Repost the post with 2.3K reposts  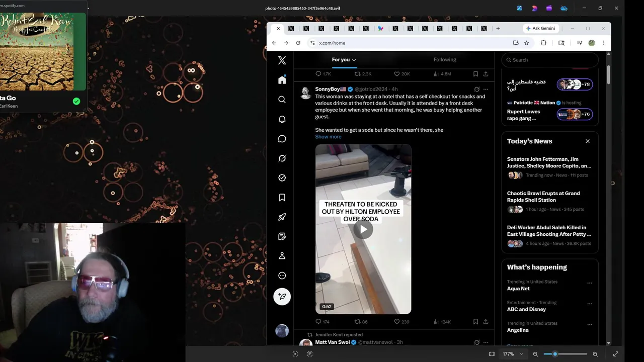(363, 74)
